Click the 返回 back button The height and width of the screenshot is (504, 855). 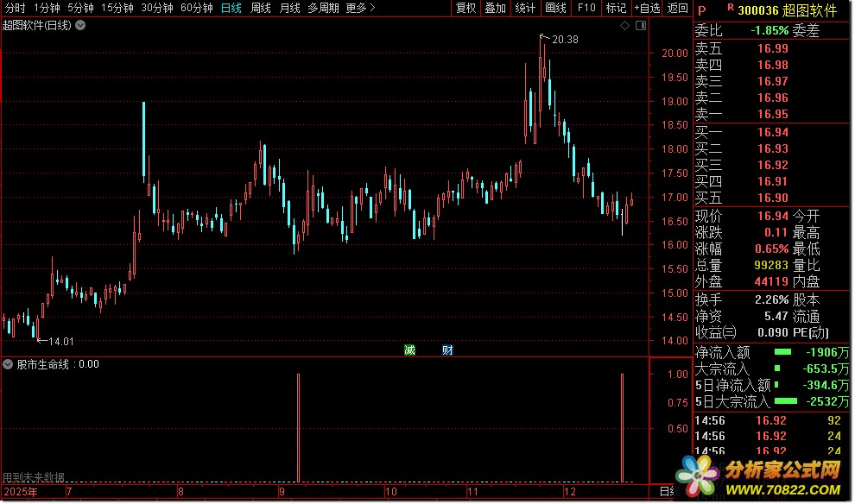tap(678, 8)
